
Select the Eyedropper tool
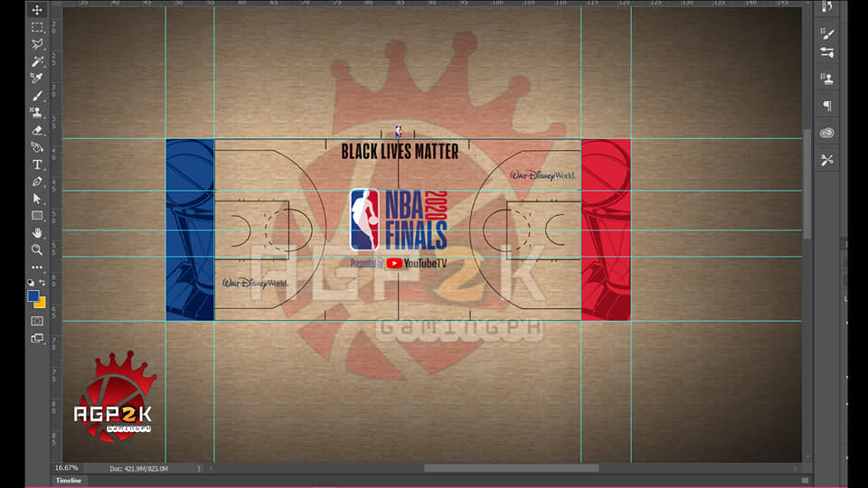pyautogui.click(x=37, y=79)
